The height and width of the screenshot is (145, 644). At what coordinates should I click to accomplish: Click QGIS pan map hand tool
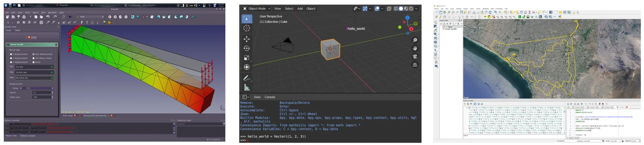[440, 12]
